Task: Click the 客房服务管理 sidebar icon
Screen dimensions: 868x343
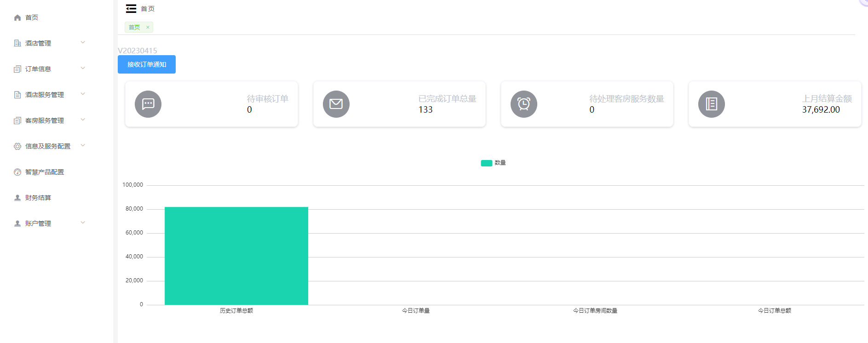Action: (x=17, y=120)
